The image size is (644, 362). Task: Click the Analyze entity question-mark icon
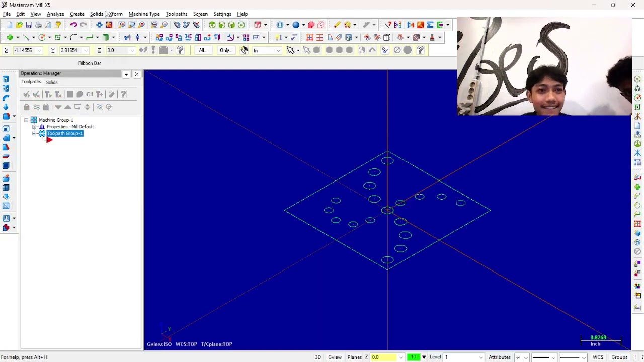click(388, 25)
